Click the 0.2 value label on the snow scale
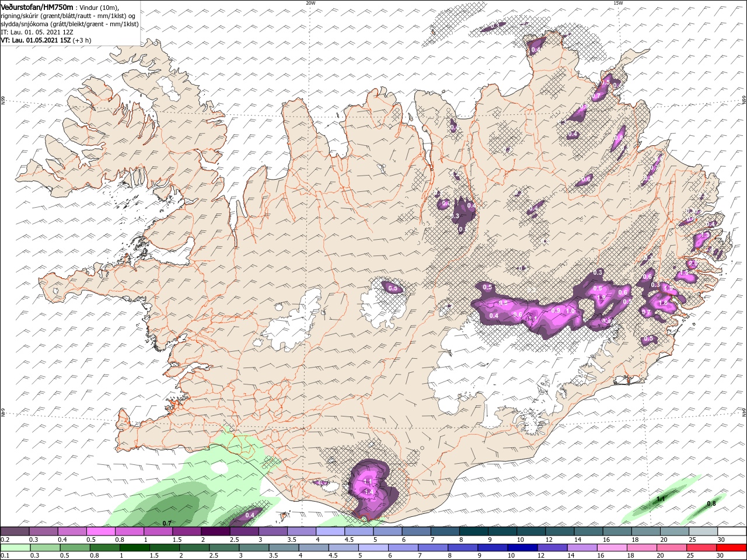This screenshot has height=560, width=747. (5, 540)
